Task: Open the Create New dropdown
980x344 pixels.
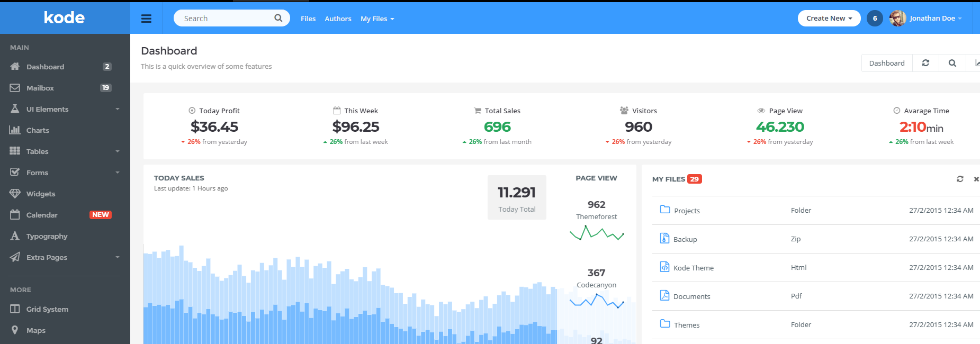Action: [x=829, y=19]
